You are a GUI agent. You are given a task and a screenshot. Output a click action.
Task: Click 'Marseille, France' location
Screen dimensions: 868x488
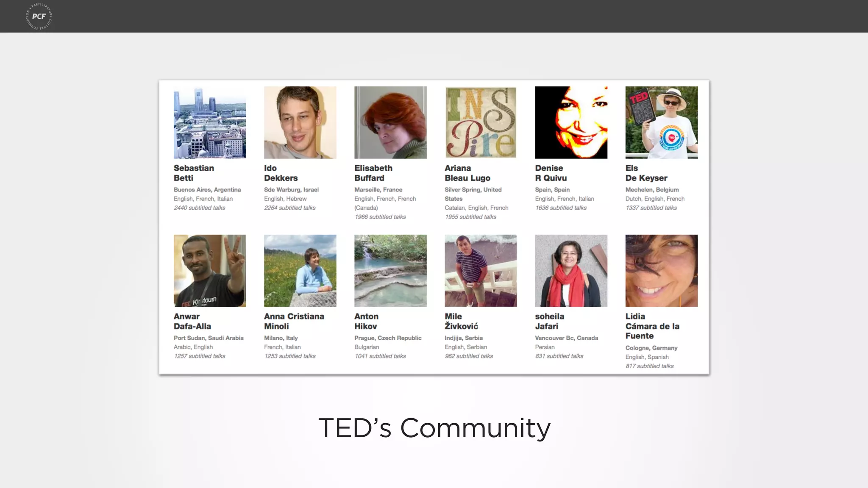click(x=378, y=189)
